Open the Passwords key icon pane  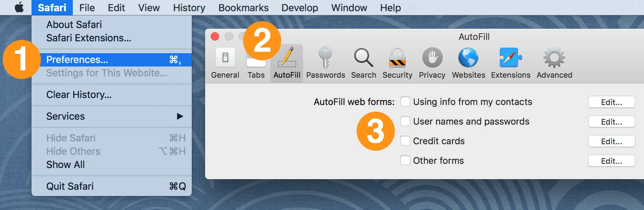(325, 63)
